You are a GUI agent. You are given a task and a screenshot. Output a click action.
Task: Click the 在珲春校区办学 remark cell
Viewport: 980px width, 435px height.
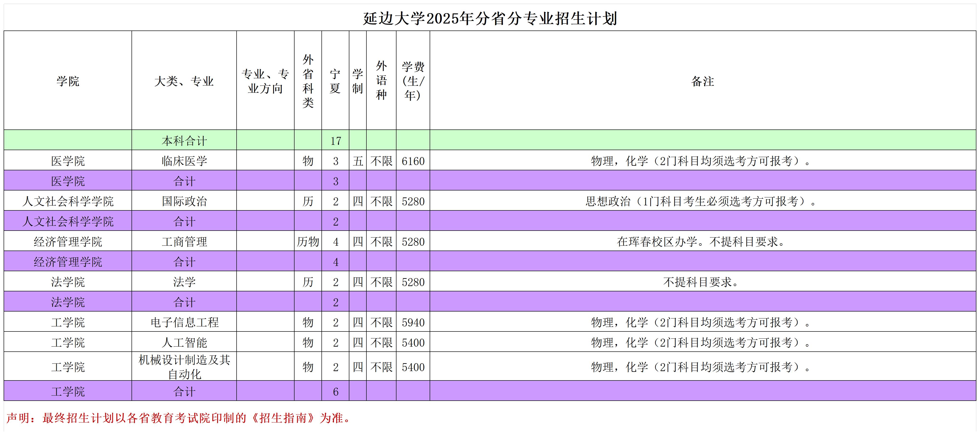click(x=703, y=241)
